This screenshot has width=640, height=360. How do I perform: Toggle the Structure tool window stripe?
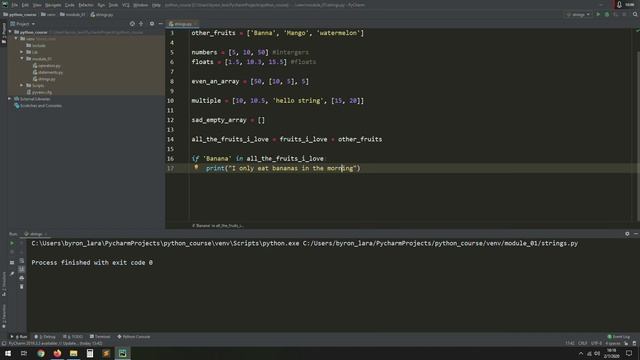4,284
